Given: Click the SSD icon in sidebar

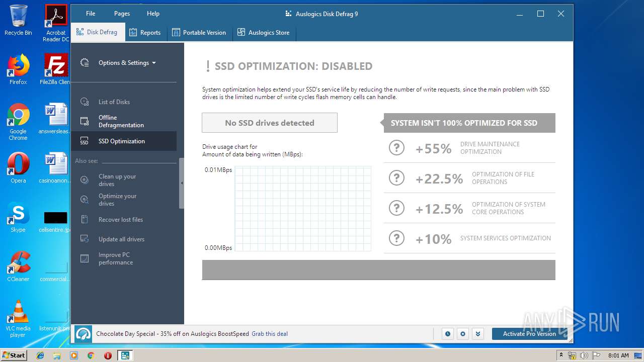Looking at the screenshot, I should coord(85,142).
